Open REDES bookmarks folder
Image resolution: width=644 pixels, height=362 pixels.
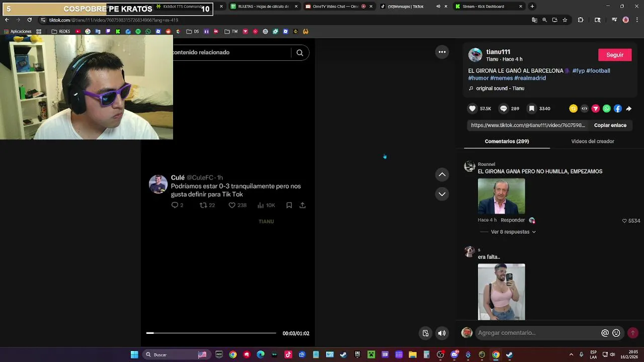tap(61, 32)
